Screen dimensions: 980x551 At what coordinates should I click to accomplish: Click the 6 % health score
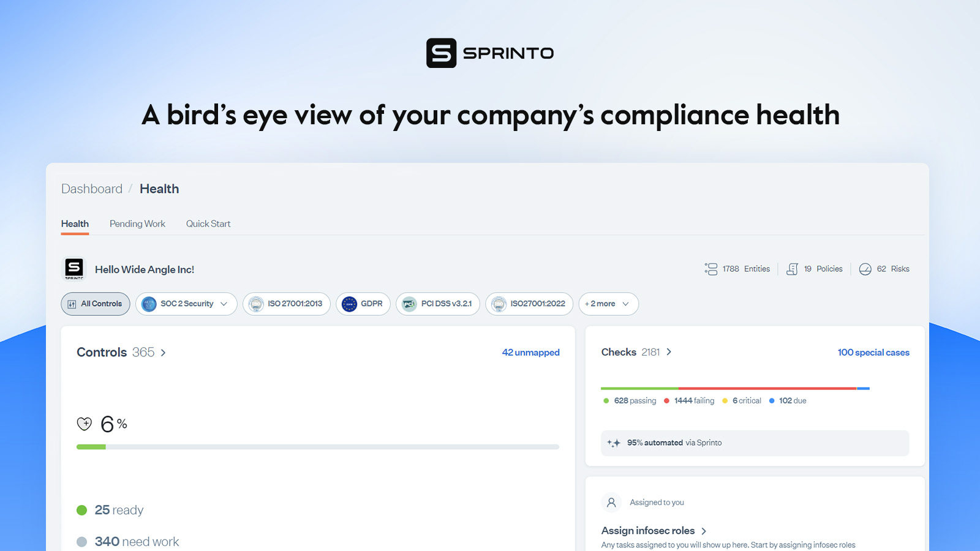pyautogui.click(x=114, y=424)
